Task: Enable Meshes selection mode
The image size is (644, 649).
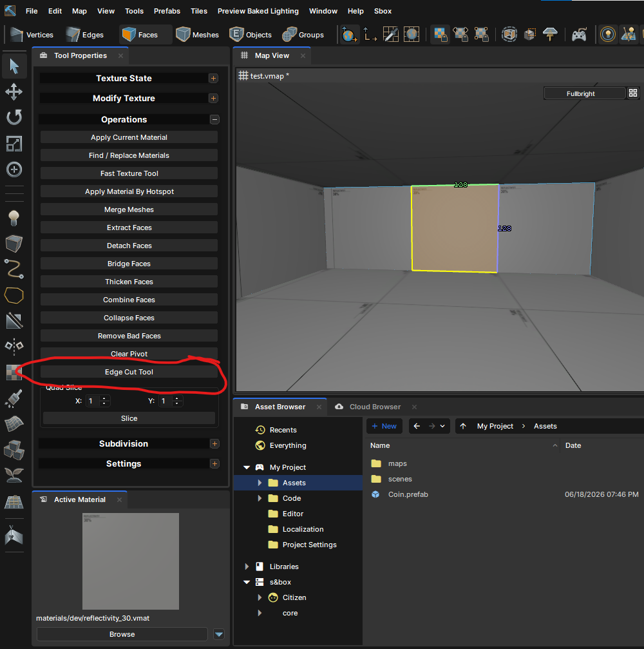Action: (197, 35)
